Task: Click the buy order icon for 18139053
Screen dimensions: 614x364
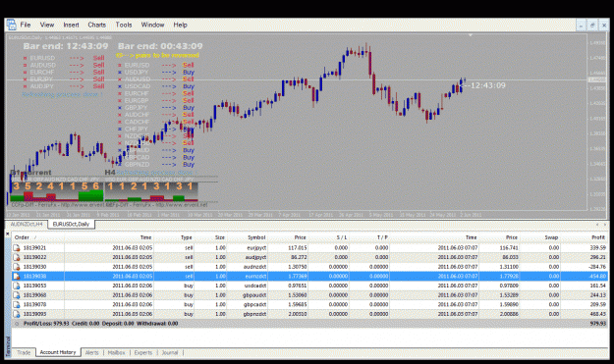Action: click(x=17, y=286)
